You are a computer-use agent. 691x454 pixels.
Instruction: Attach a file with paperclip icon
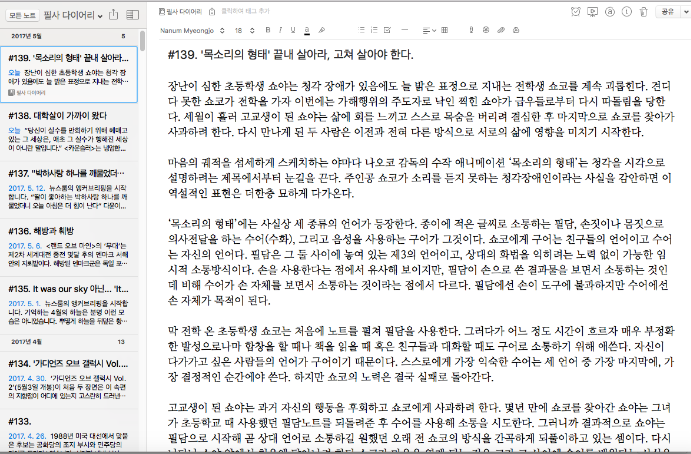click(501, 30)
